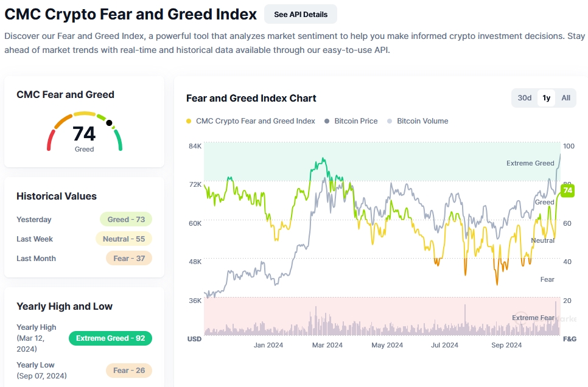The image size is (588, 387).
Task: Click the Greed - 73 yesterday badge
Action: (126, 220)
